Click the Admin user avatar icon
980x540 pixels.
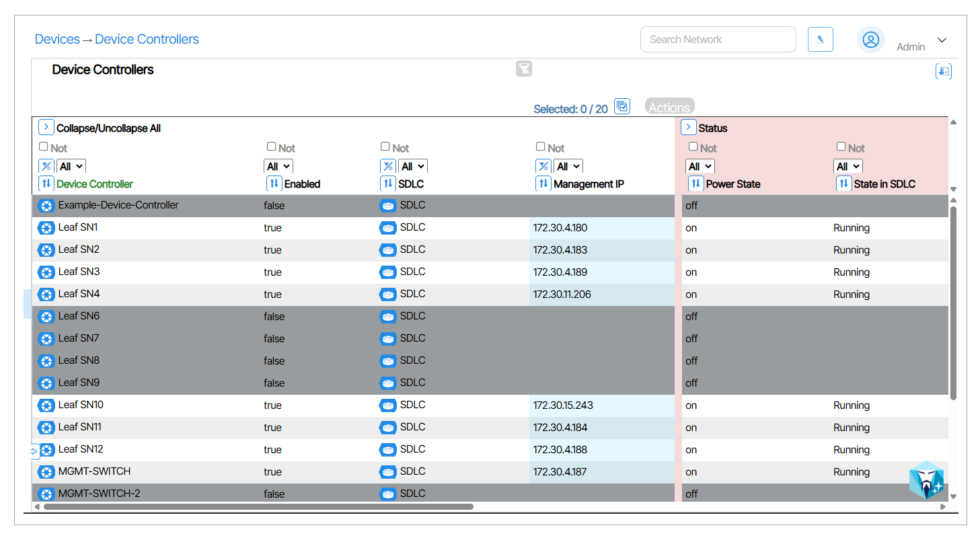pyautogui.click(x=870, y=40)
